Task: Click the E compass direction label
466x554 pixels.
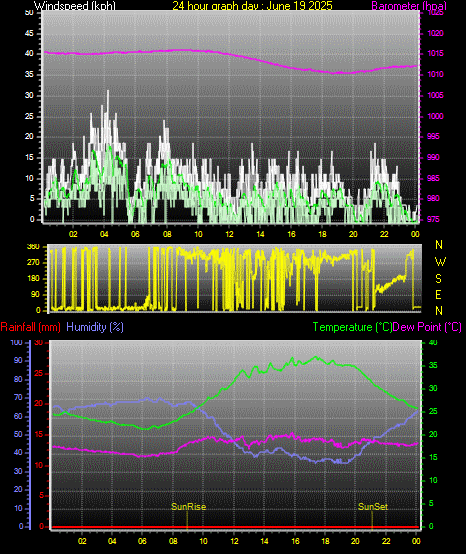Action: point(438,295)
